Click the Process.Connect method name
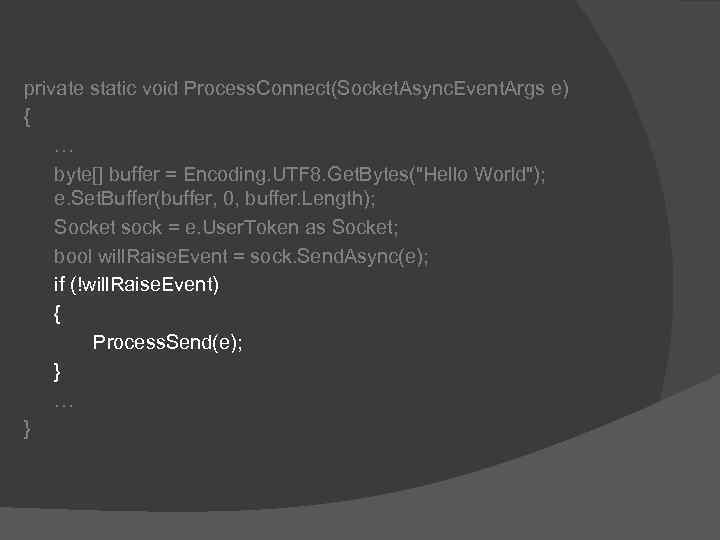 coord(256,89)
